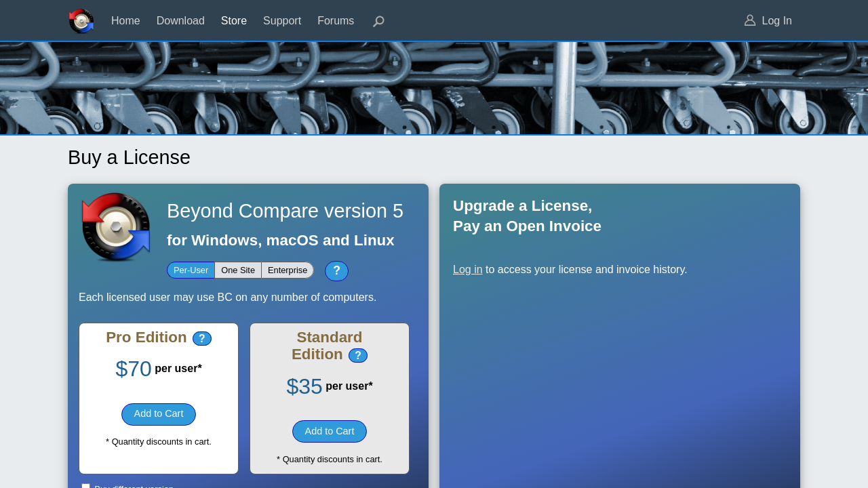The width and height of the screenshot is (868, 488).
Task: Click Log In in the top navbar
Action: (776, 21)
